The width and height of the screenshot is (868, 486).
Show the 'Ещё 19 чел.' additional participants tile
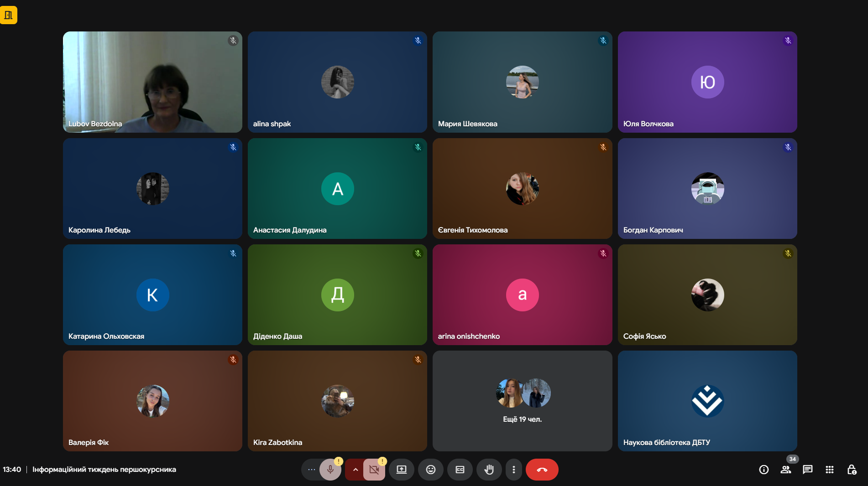coord(522,401)
